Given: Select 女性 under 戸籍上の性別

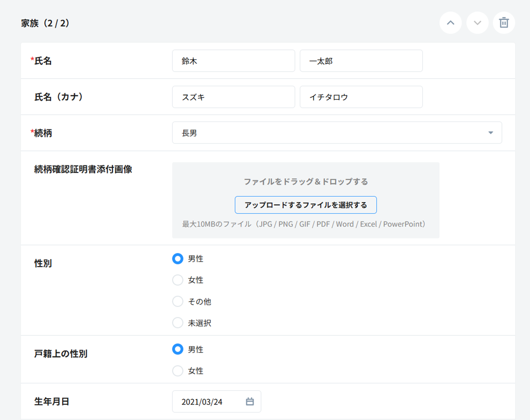Looking at the screenshot, I should (178, 371).
